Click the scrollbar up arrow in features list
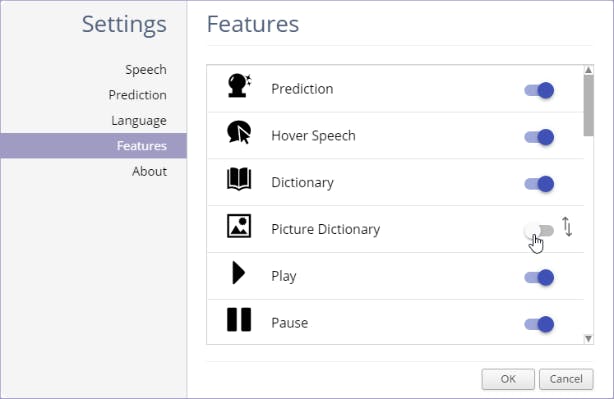Screen dimensions: 614x399 [588, 70]
